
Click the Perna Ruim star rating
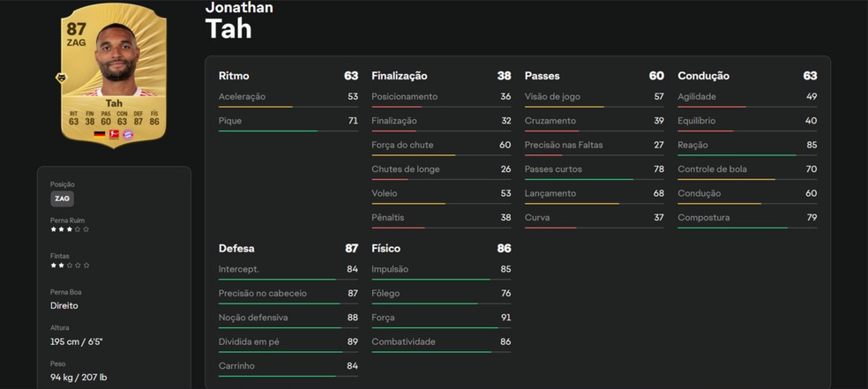(70, 229)
